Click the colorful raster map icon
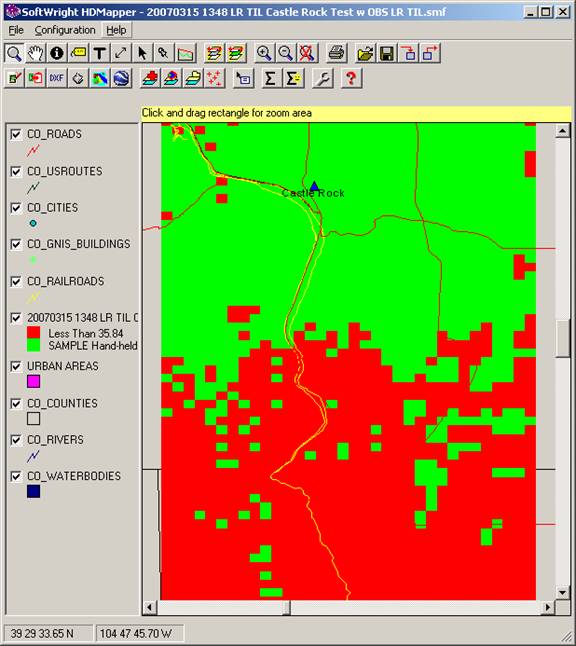Screen dimensions: 576x646 tap(100, 78)
